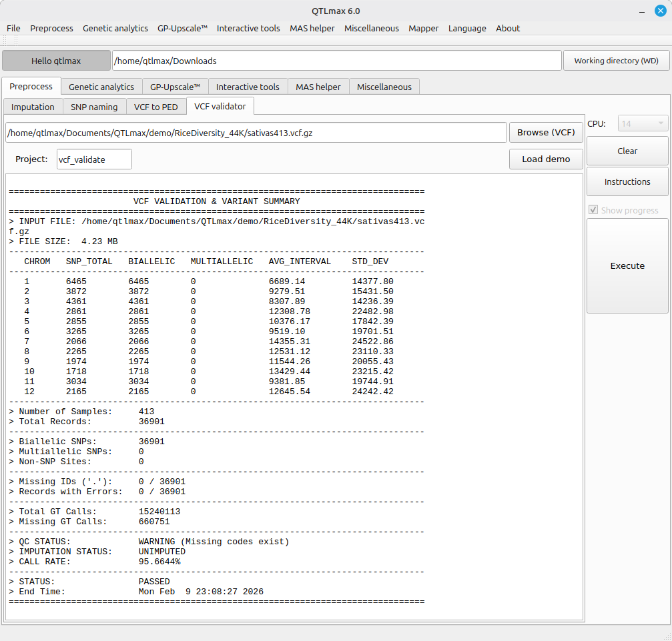Open the Preprocess menu
The width and height of the screenshot is (672, 641).
pos(51,28)
